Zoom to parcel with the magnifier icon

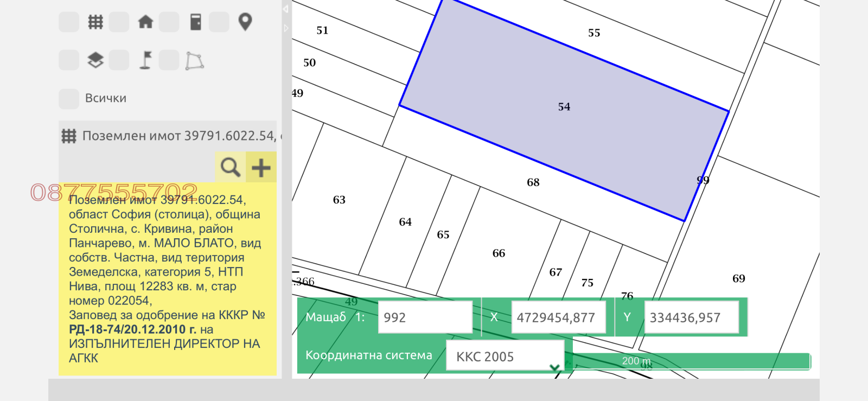(231, 167)
